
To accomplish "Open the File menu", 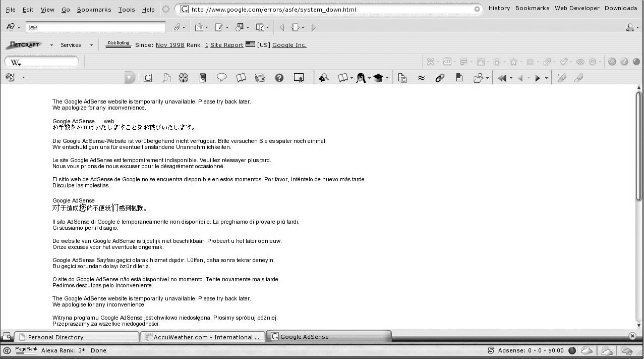I will pyautogui.click(x=11, y=10).
